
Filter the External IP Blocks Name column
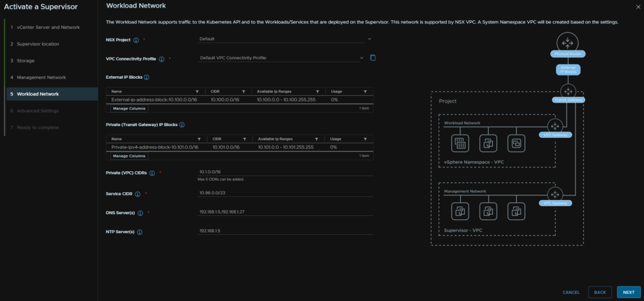click(197, 91)
